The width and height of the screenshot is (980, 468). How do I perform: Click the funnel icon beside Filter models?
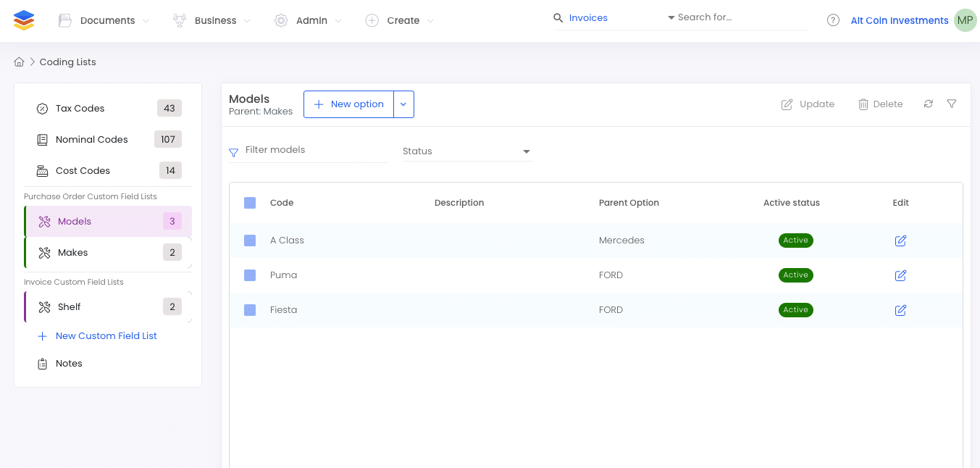pos(234,153)
